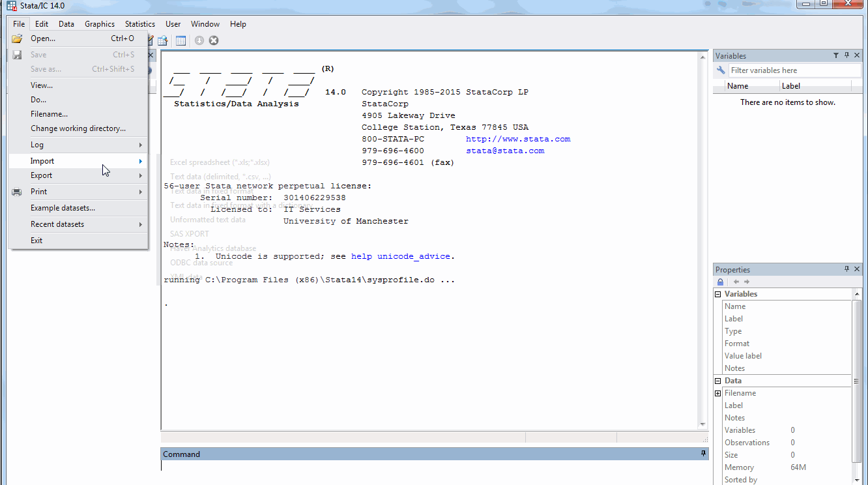
Task: Click the previous variable arrow in Properties
Action: tap(736, 282)
